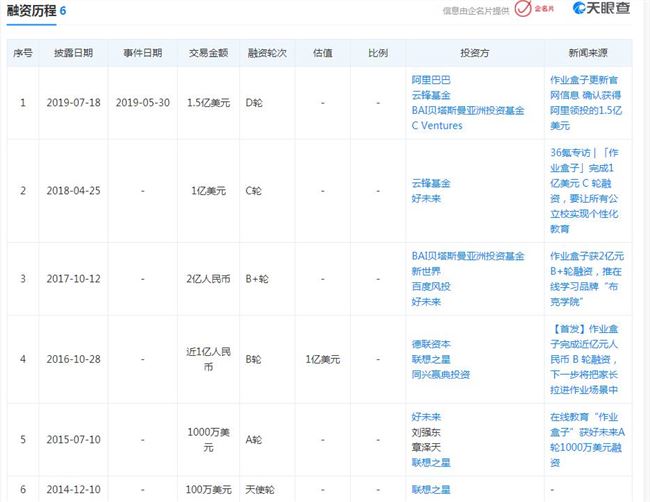Select investor name 章泽天
Viewport: 650px width, 502px height.
click(x=426, y=447)
